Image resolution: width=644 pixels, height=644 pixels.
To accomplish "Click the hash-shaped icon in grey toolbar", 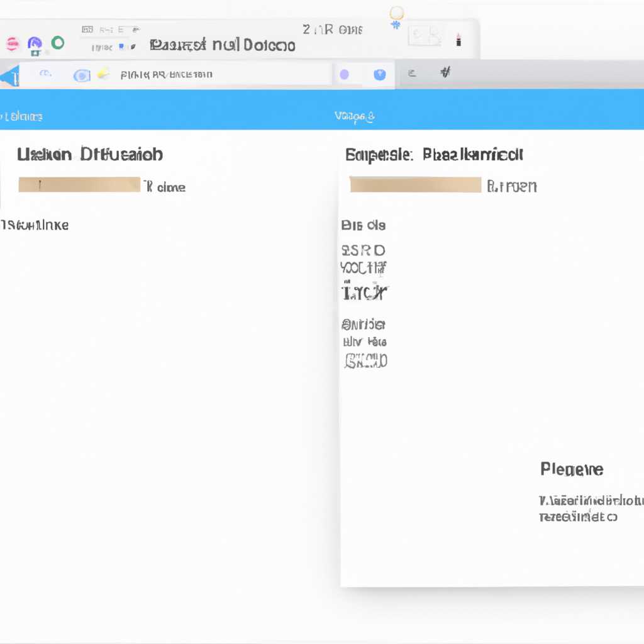I will (x=445, y=73).
